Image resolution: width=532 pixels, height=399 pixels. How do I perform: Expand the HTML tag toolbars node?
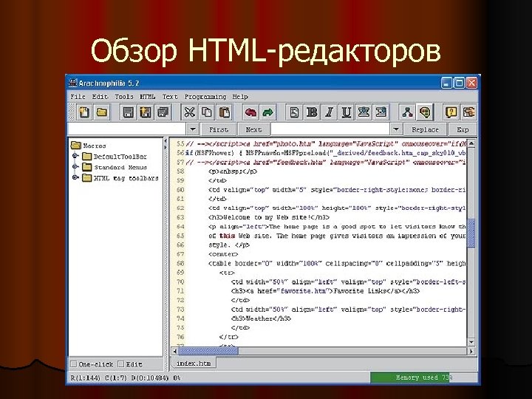click(x=75, y=177)
